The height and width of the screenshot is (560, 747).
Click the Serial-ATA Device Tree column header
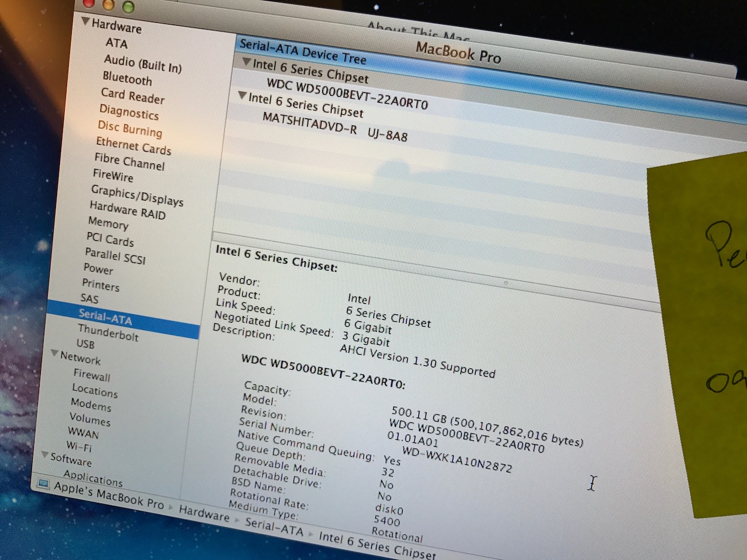tap(303, 52)
